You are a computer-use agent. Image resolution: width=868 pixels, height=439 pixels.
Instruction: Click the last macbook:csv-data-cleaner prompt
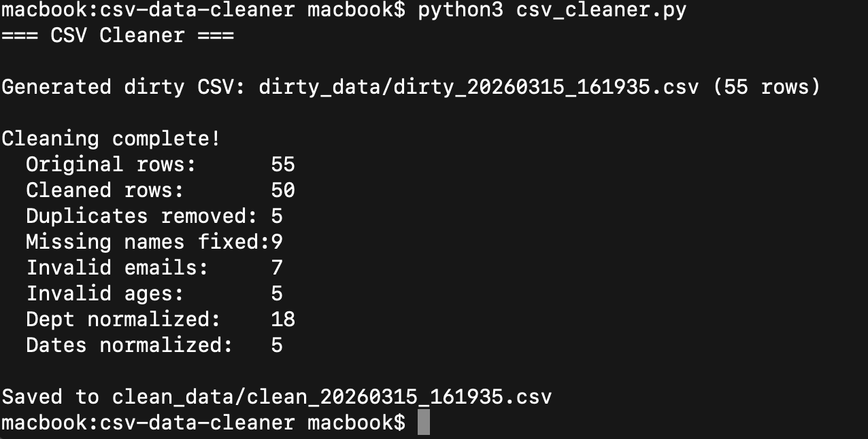(x=203, y=423)
